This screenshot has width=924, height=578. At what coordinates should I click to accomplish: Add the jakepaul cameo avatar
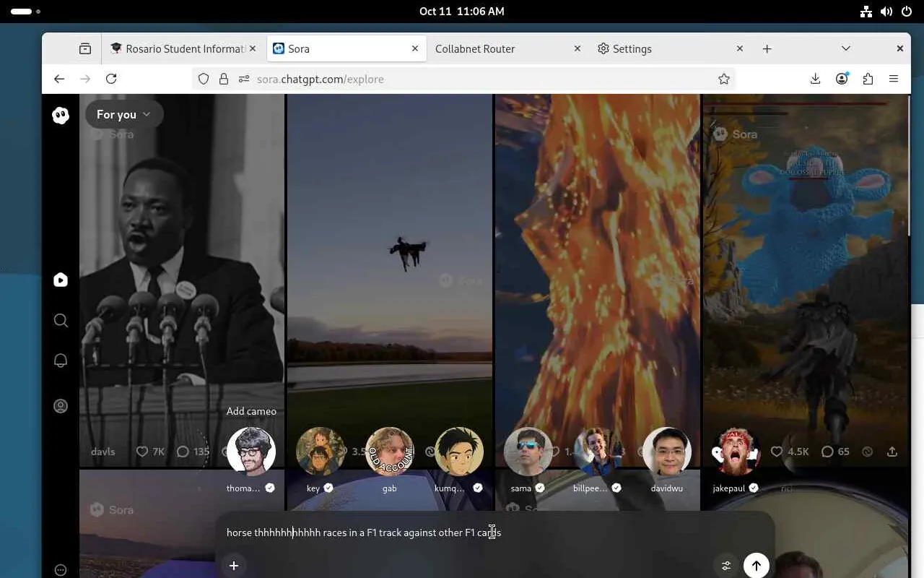(x=736, y=452)
